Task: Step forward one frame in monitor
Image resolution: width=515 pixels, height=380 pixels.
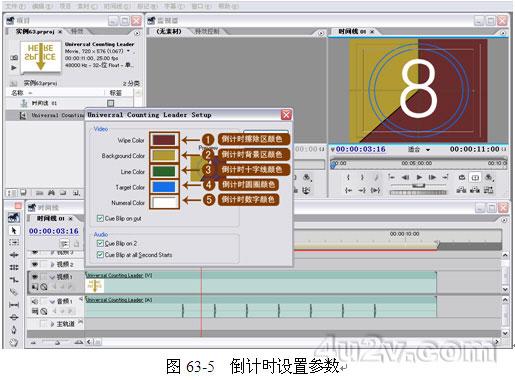Action: [432, 177]
